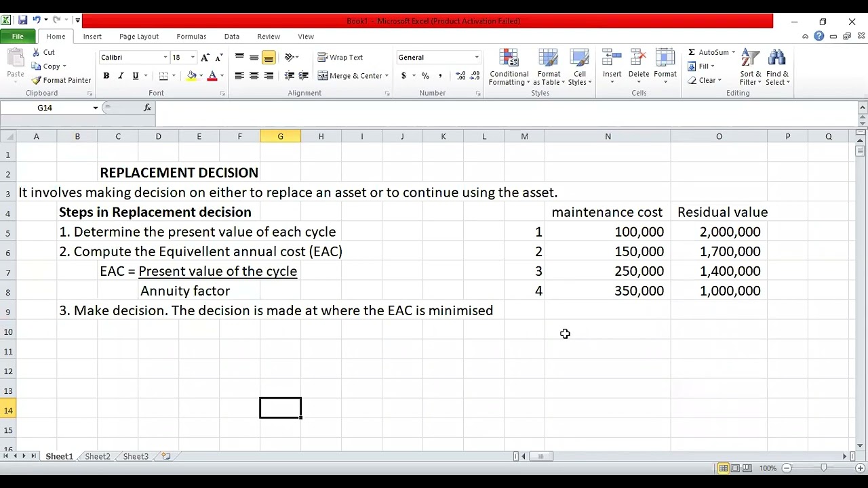Viewport: 868px width, 488px height.
Task: Click the Insert Worksheet tab icon
Action: point(166,457)
